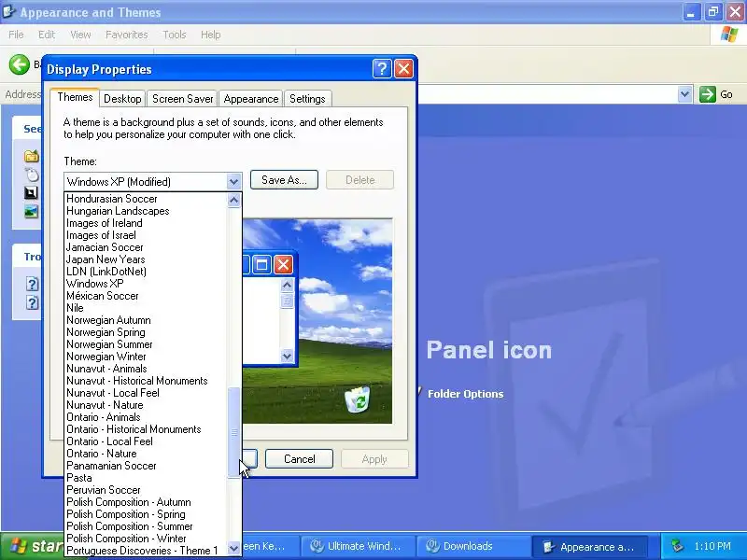This screenshot has width=747, height=560.
Task: Open Ultimate Wind... taskbar button
Action: (x=357, y=546)
